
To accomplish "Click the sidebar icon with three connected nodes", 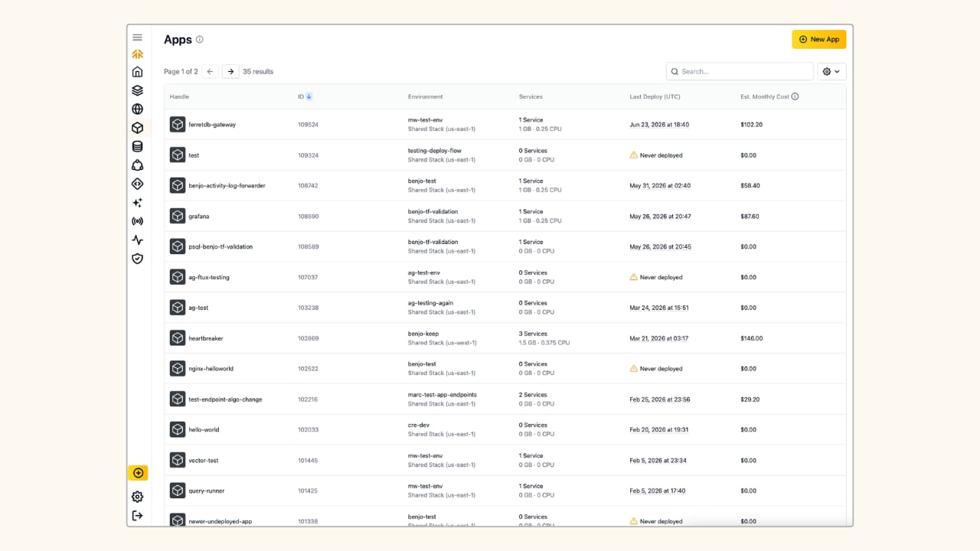I will pos(137,165).
